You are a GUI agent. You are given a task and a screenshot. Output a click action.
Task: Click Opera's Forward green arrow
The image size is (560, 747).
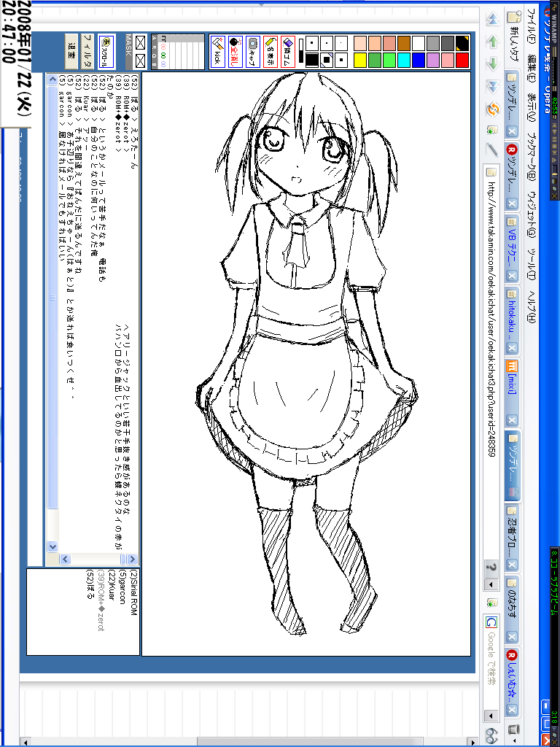pyautogui.click(x=493, y=64)
